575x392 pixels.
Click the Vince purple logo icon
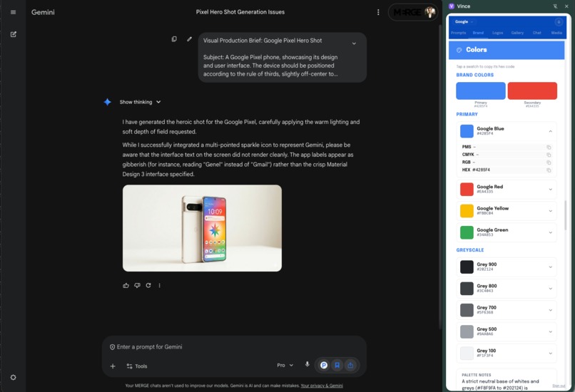[x=452, y=6]
